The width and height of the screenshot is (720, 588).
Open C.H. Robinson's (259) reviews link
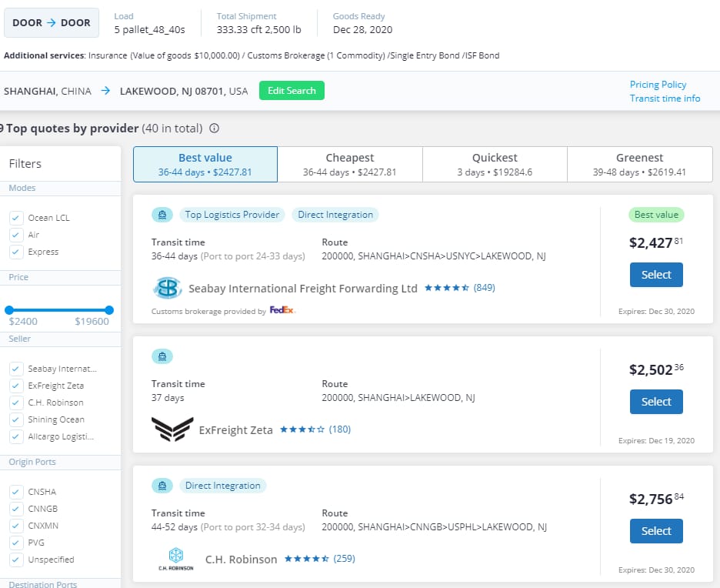tap(345, 559)
